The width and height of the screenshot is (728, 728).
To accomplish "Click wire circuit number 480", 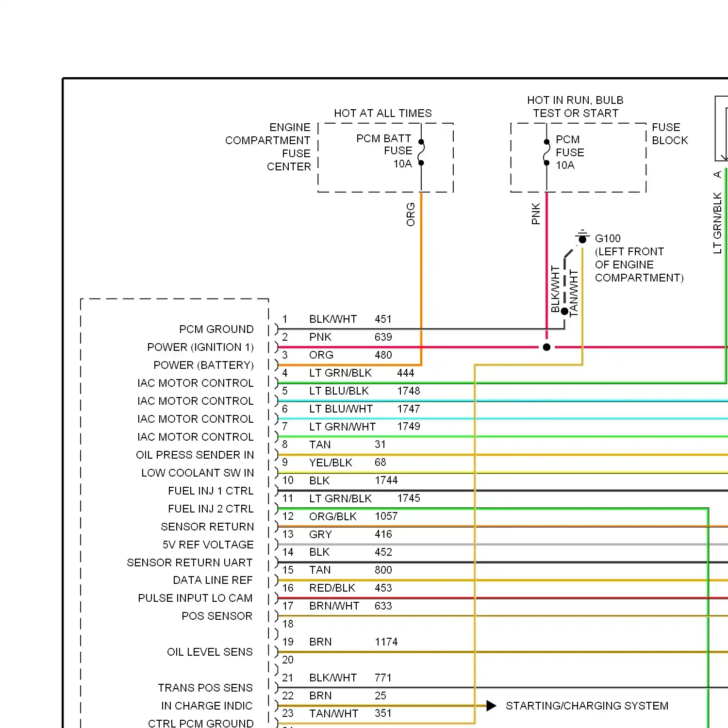I will coord(383,355).
